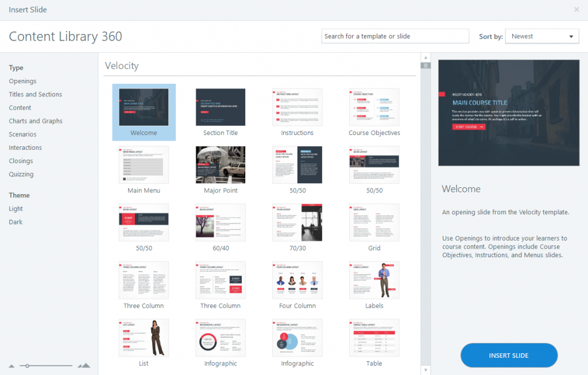The height and width of the screenshot is (375, 588).
Task: Click the large mountains zoom-in icon
Action: (84, 365)
